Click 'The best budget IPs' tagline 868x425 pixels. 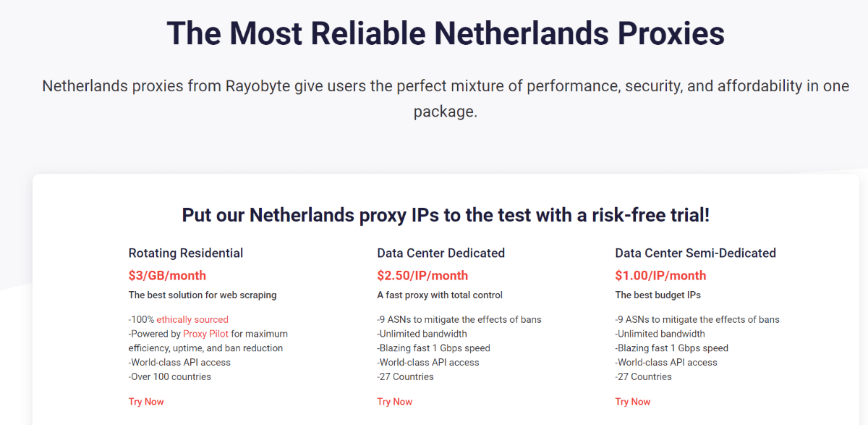[x=658, y=295]
